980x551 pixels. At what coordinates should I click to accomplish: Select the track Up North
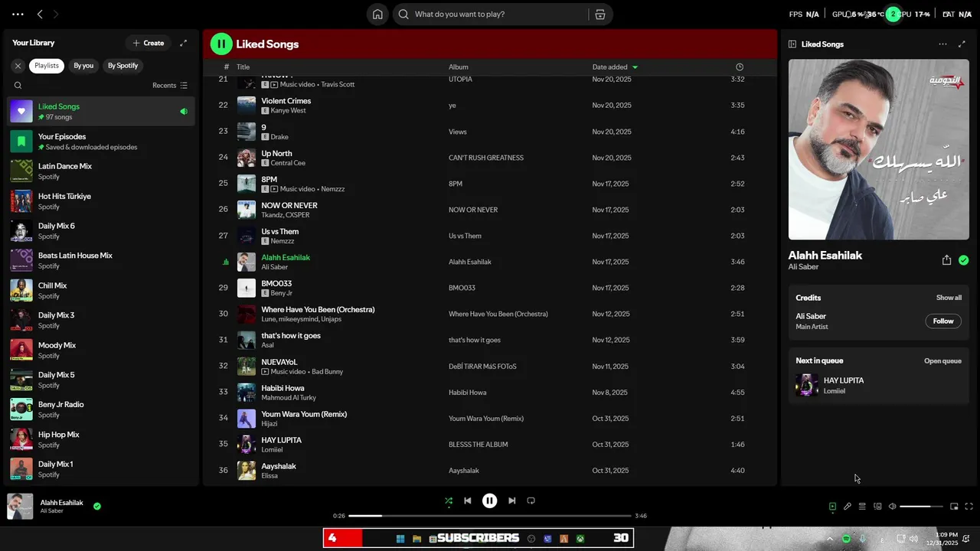[x=276, y=153]
